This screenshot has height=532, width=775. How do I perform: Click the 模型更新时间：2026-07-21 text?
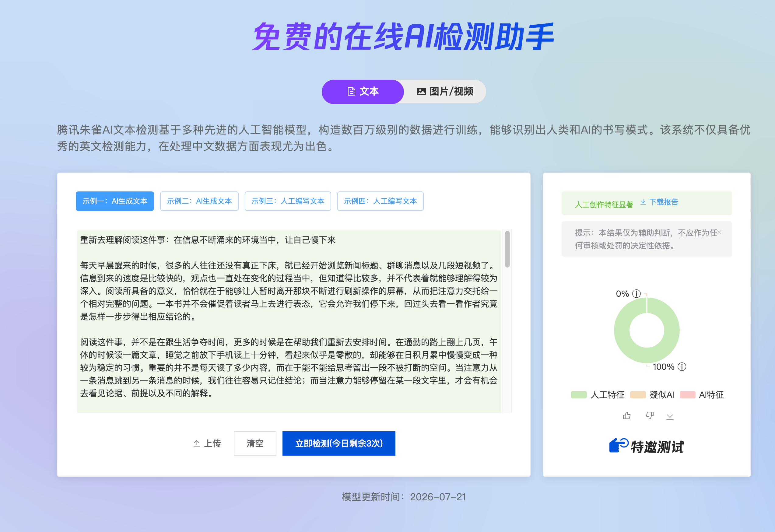click(404, 497)
